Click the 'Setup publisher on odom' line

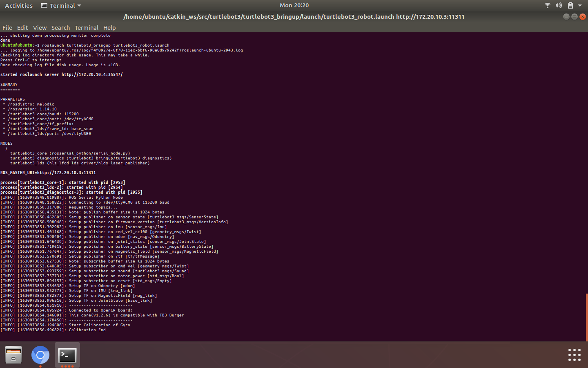coord(87,237)
